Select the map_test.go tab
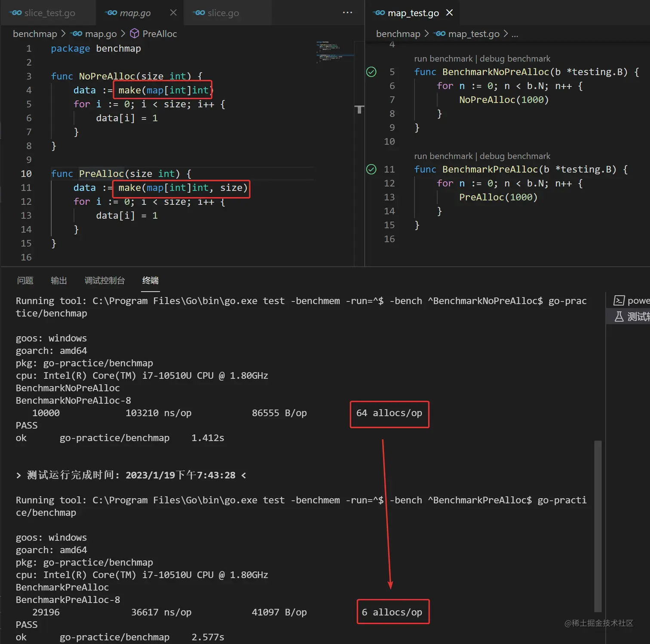Viewport: 650px width, 644px height. 413,13
